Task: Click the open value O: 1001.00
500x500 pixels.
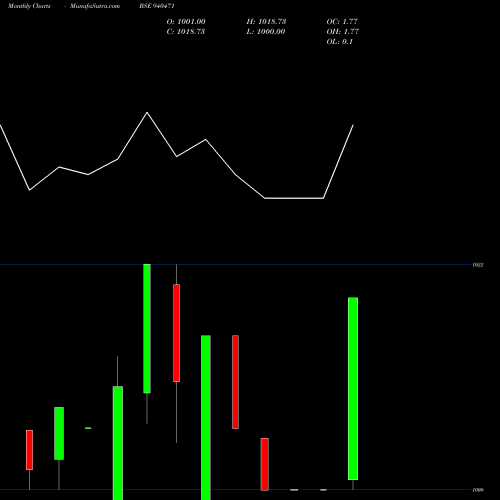Action: point(186,22)
